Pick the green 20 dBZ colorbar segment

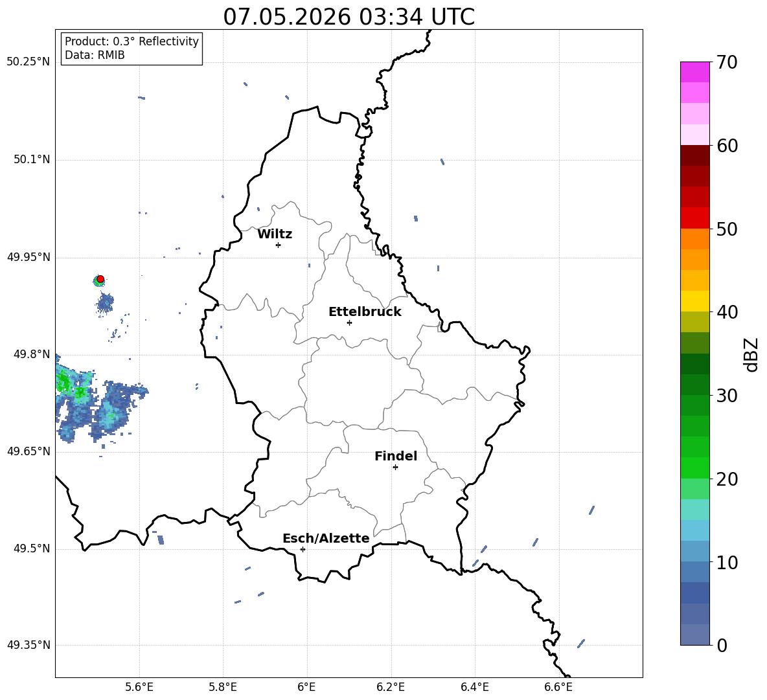click(x=694, y=468)
